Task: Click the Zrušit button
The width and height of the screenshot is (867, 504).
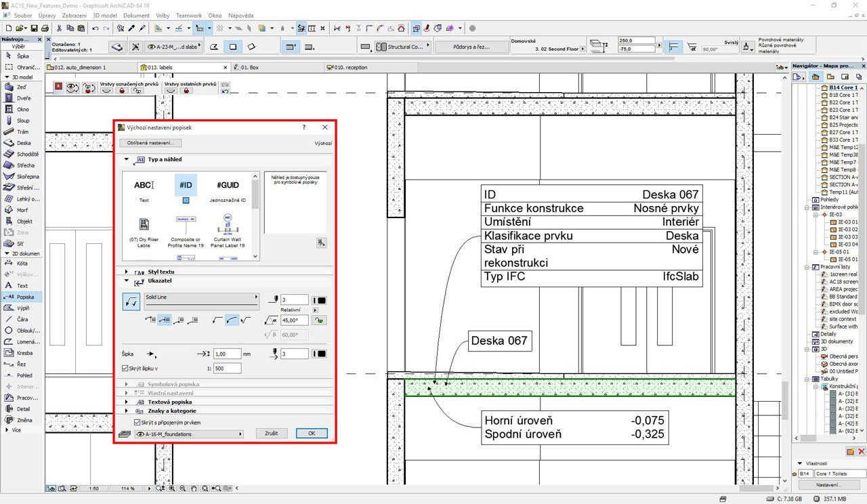Action: point(272,434)
